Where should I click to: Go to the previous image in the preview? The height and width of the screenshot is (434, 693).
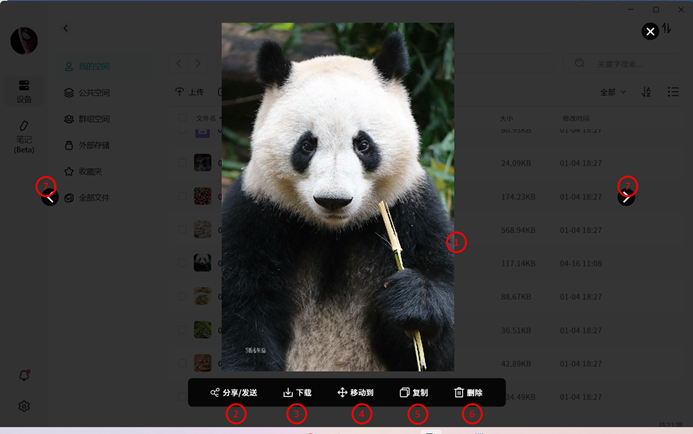(x=50, y=197)
